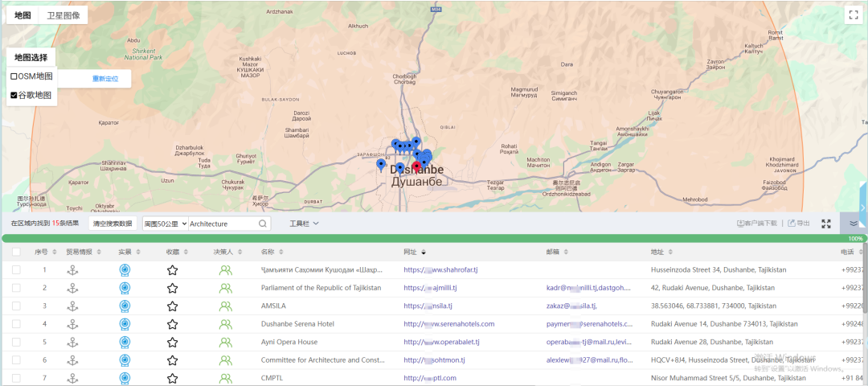Click anchor icon for Ayni Opera House
Screen dimensions: 868x386
72,343
